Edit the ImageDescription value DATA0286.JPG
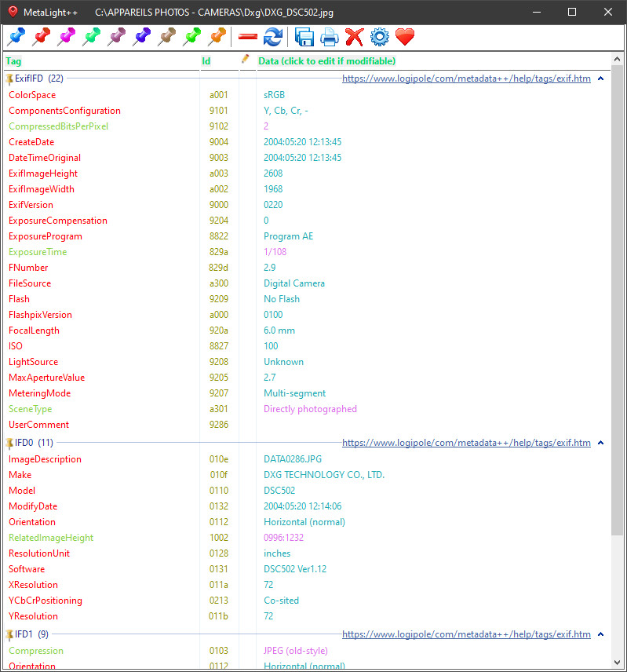The width and height of the screenshot is (627, 672). (x=293, y=459)
